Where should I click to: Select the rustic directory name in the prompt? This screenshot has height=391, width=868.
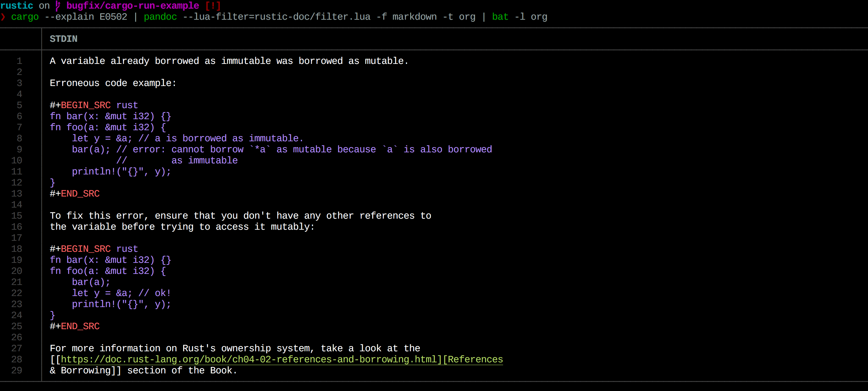pyautogui.click(x=17, y=6)
